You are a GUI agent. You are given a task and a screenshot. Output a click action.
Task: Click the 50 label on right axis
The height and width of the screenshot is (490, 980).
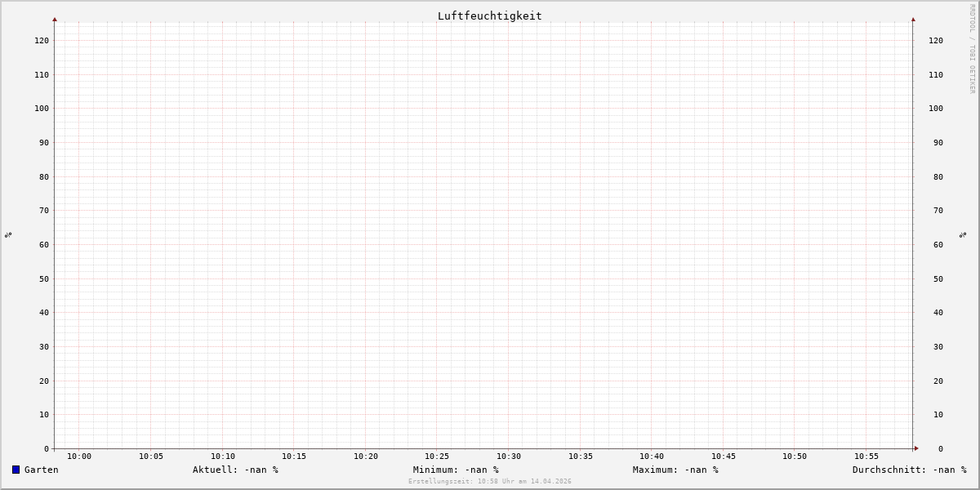pos(938,278)
